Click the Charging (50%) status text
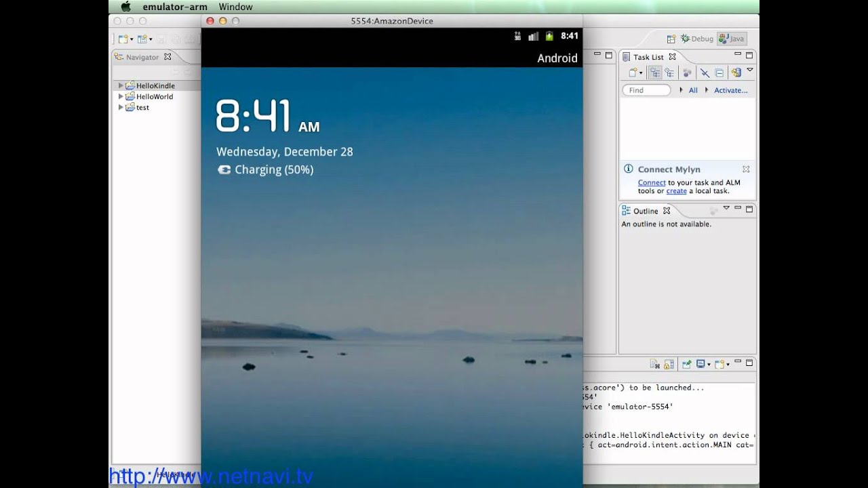Screen dimensions: 868x488 coord(274,169)
